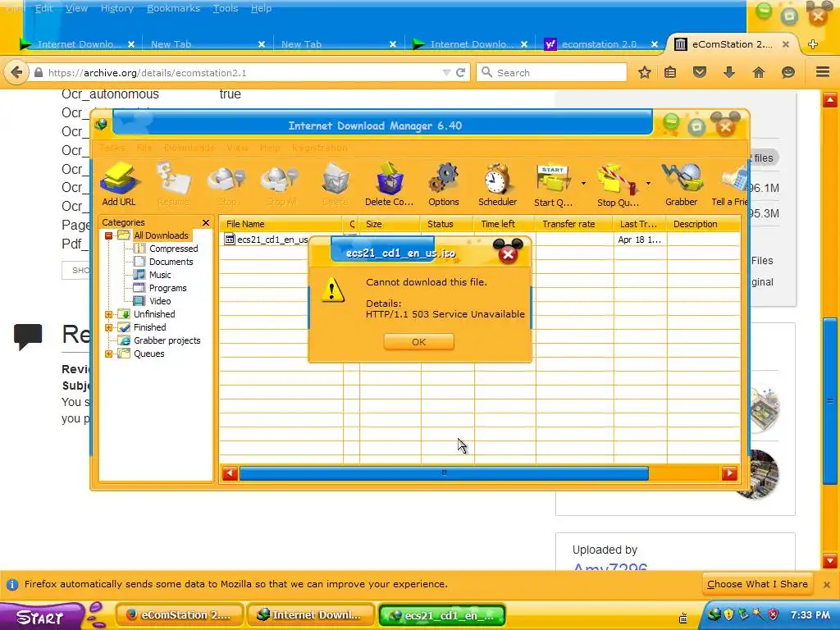Select Programs category
840x630 pixels.
coord(167,288)
